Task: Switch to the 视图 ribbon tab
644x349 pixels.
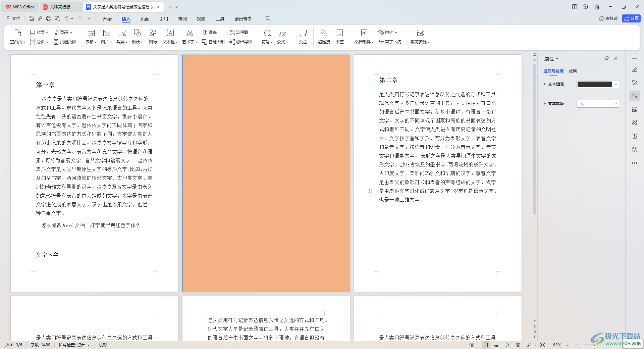Action: click(x=201, y=19)
